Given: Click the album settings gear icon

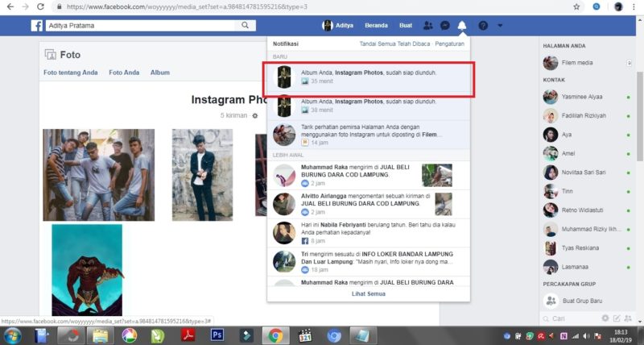Looking at the screenshot, I should tap(255, 116).
